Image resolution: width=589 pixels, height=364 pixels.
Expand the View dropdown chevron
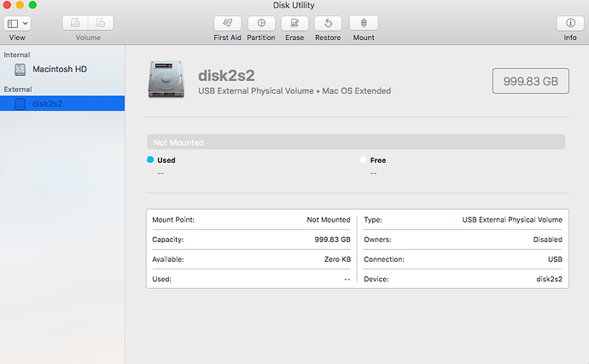point(25,23)
